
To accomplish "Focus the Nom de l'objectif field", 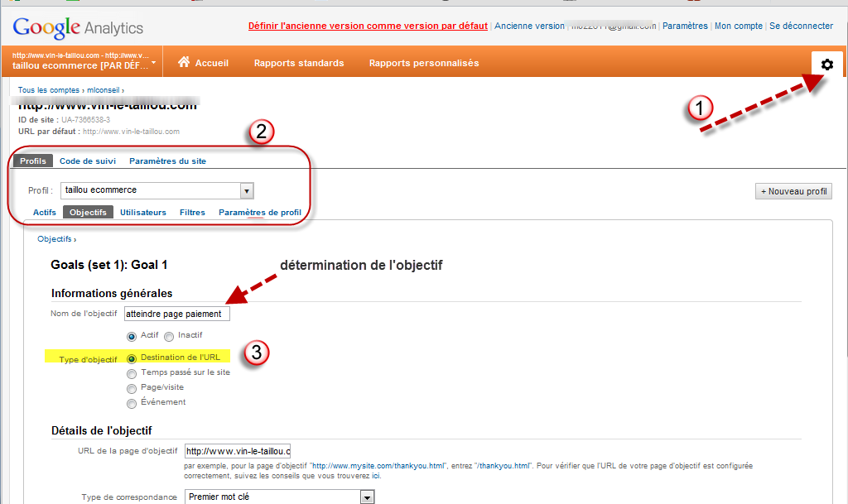I will point(177,314).
